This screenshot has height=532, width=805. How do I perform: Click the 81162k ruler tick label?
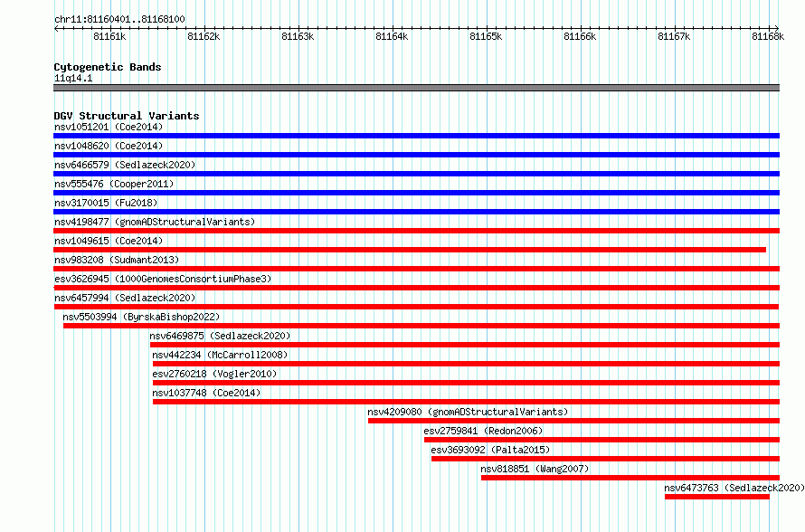(204, 37)
